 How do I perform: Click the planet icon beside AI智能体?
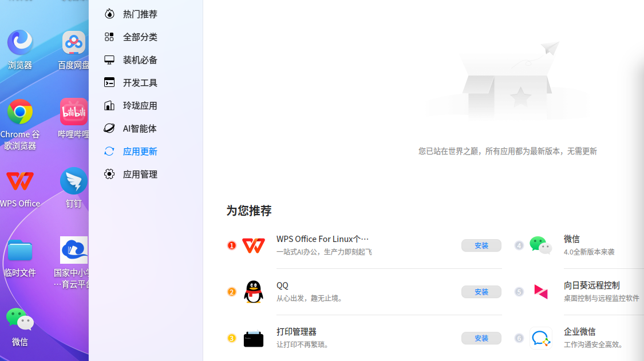pyautogui.click(x=109, y=129)
